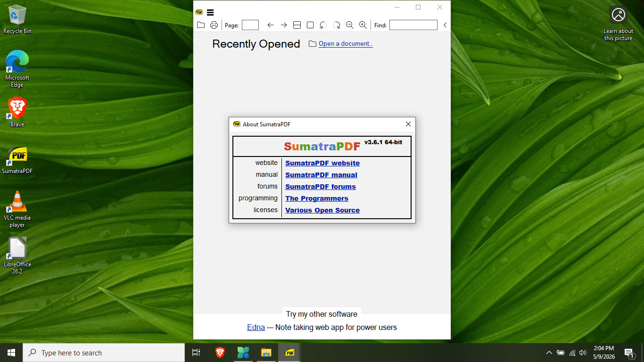Zoom out with the magnifier minus icon

pyautogui.click(x=350, y=25)
